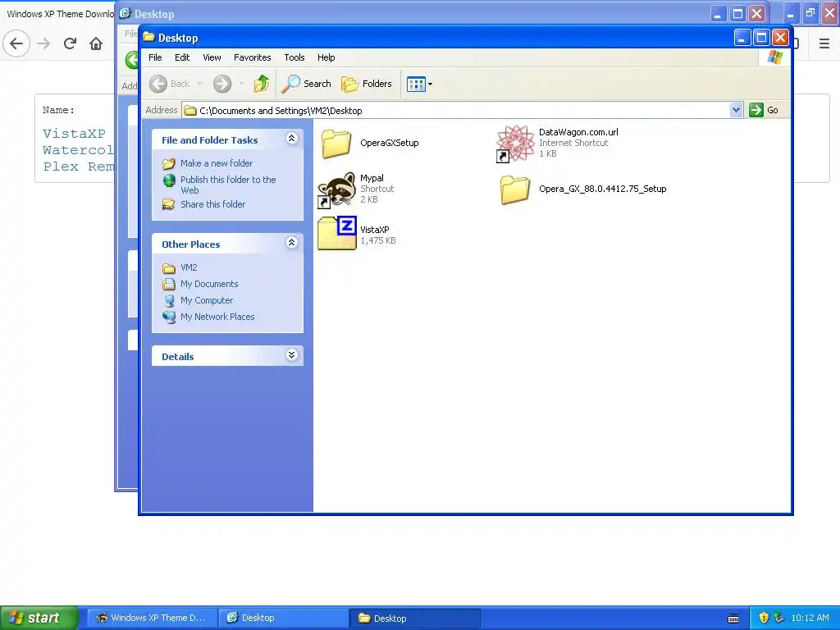Viewport: 840px width, 630px height.
Task: Click the Mypal shortcut name label
Action: (372, 178)
